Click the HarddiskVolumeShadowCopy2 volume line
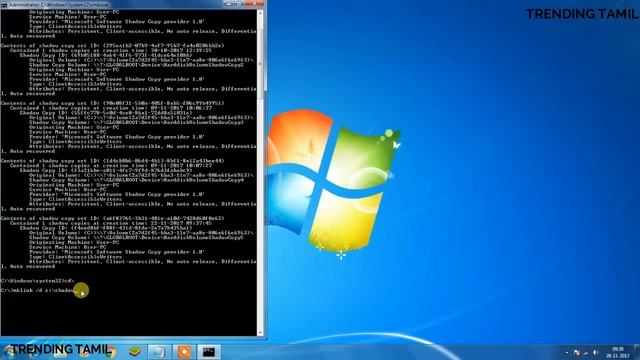Screen dimensions: 640x360 pos(136,65)
